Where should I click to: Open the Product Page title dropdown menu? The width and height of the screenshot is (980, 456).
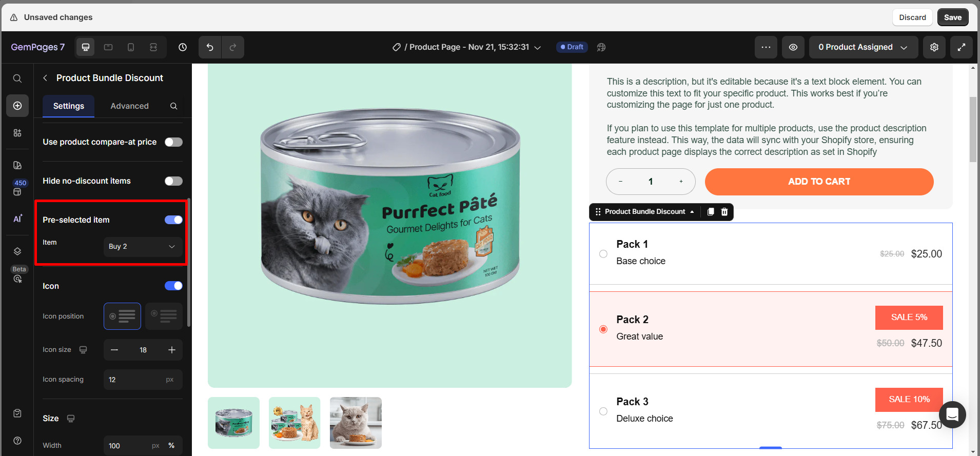[537, 47]
